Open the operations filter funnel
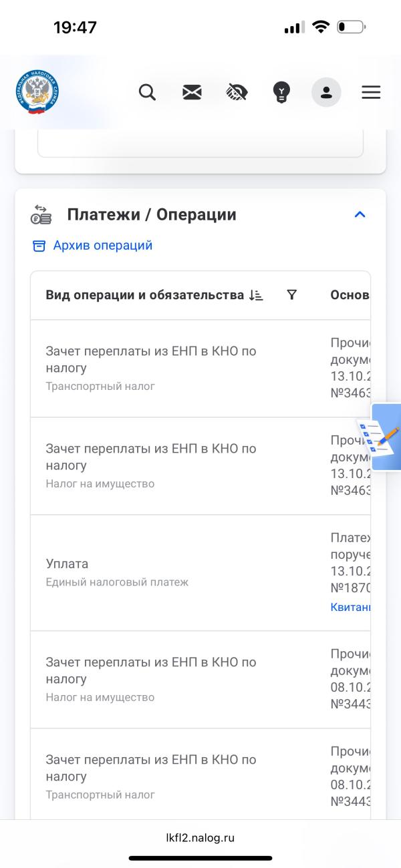Image resolution: width=401 pixels, height=868 pixels. coord(291,295)
